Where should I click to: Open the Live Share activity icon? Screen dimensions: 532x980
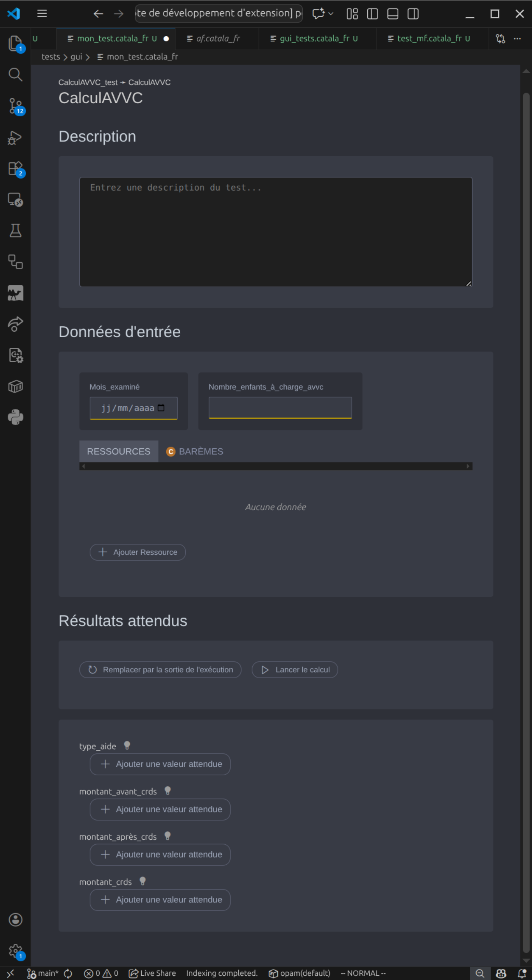tap(15, 324)
